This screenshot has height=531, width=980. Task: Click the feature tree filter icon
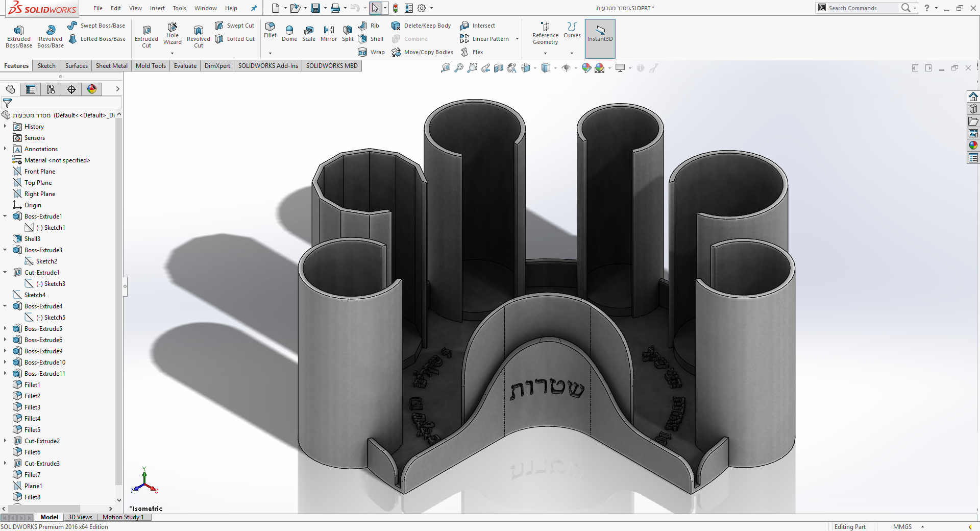pos(7,103)
